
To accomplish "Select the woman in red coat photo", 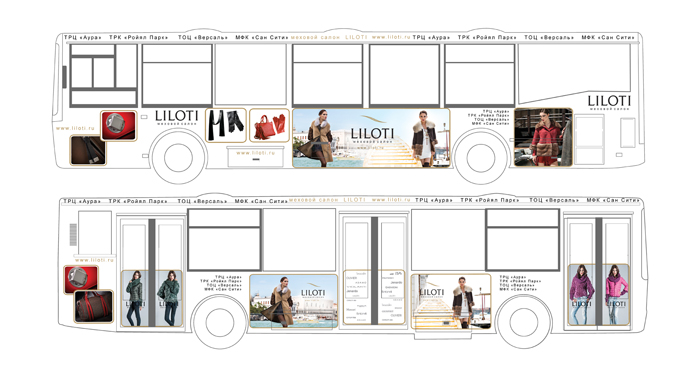I will [x=543, y=137].
